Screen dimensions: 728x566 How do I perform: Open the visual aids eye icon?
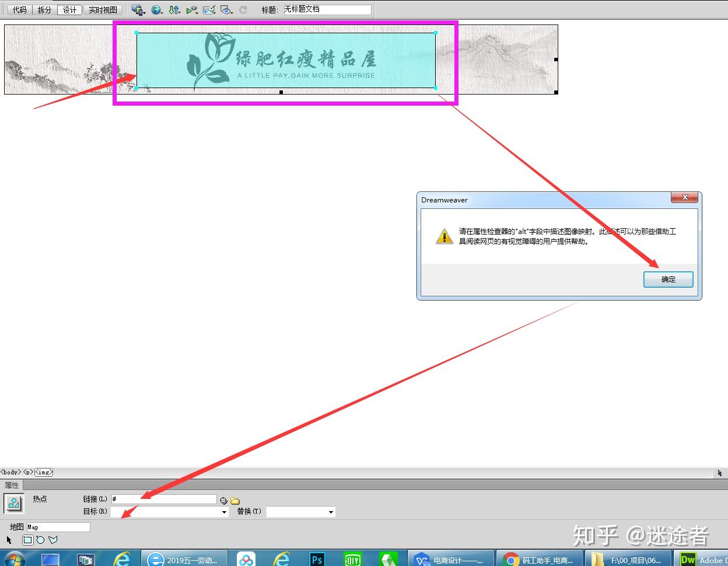pyautogui.click(x=227, y=10)
